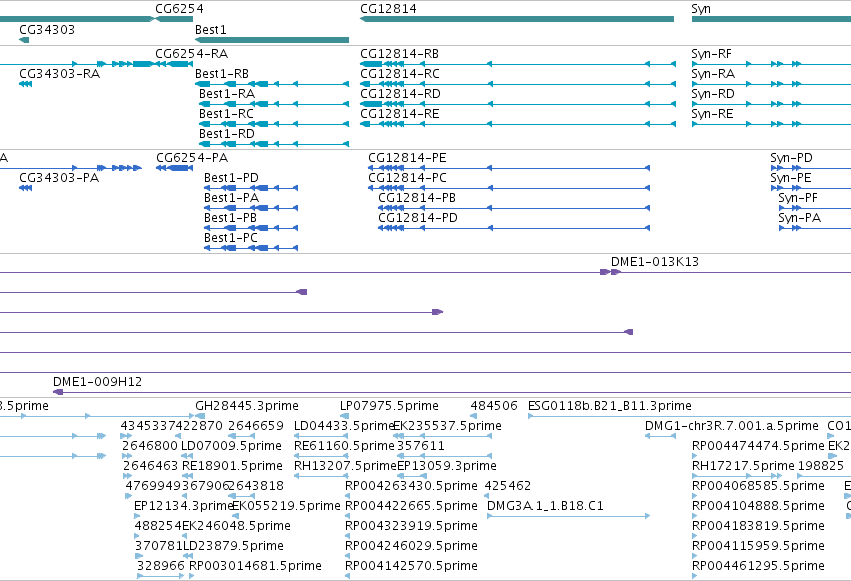Select feature 425462
This screenshot has height=581, width=851.
[x=507, y=486]
